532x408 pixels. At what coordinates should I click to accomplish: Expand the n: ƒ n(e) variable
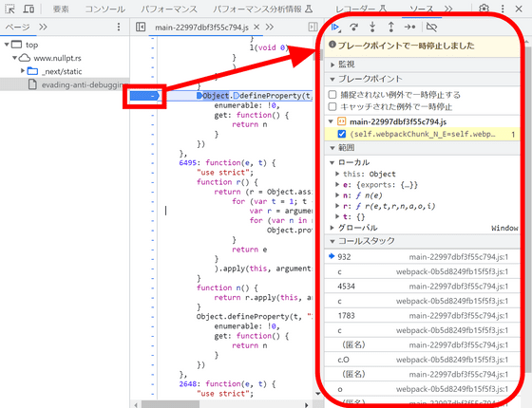337,195
